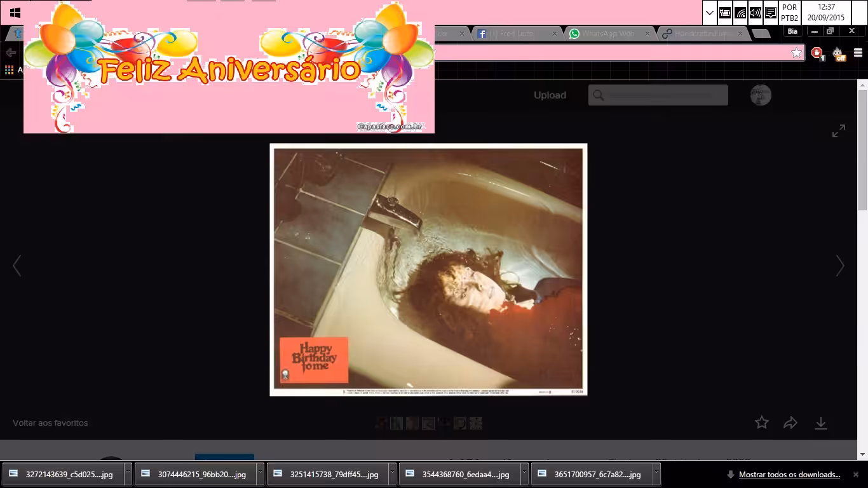868x488 pixels.
Task: Open downloaded file 3544368760_6edaa4....jpg
Action: tap(459, 475)
